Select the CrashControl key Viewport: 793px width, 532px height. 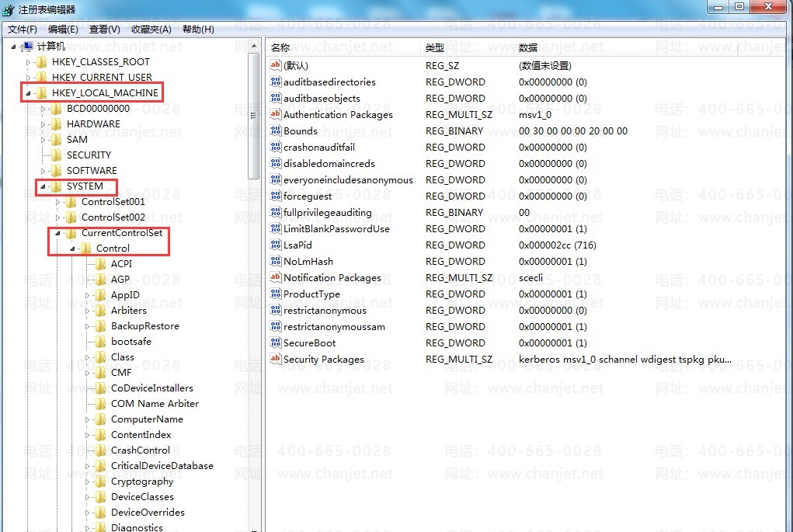(141, 450)
